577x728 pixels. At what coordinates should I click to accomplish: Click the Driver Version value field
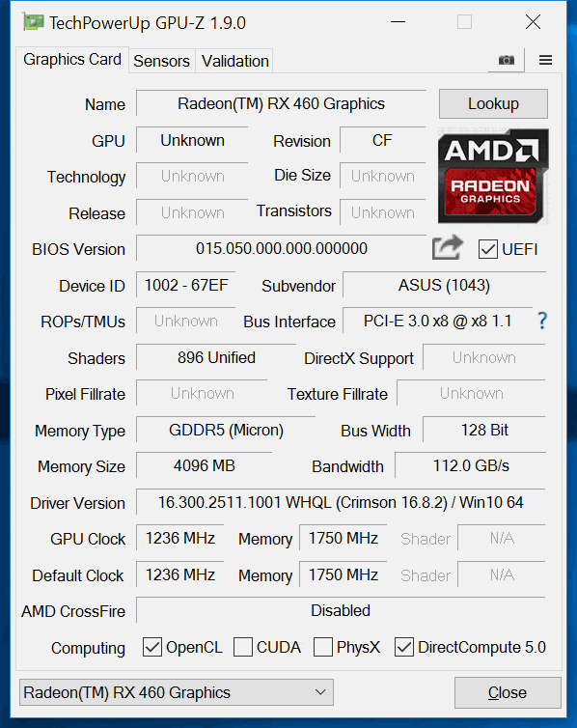[341, 502]
